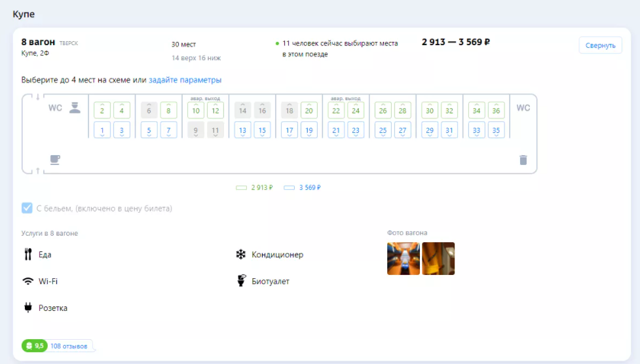
Task: Click the blue 3 569 ₽ price legend
Action: [x=302, y=187]
